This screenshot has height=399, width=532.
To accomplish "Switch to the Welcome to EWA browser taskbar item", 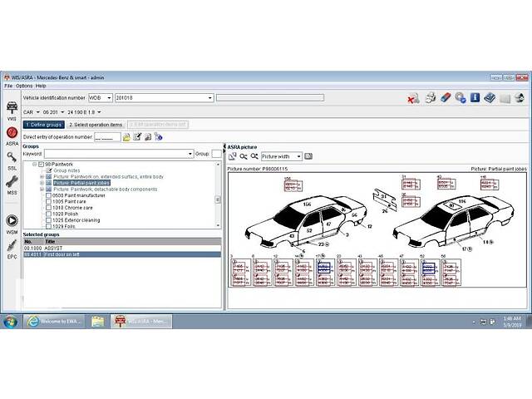I will pyautogui.click(x=54, y=322).
